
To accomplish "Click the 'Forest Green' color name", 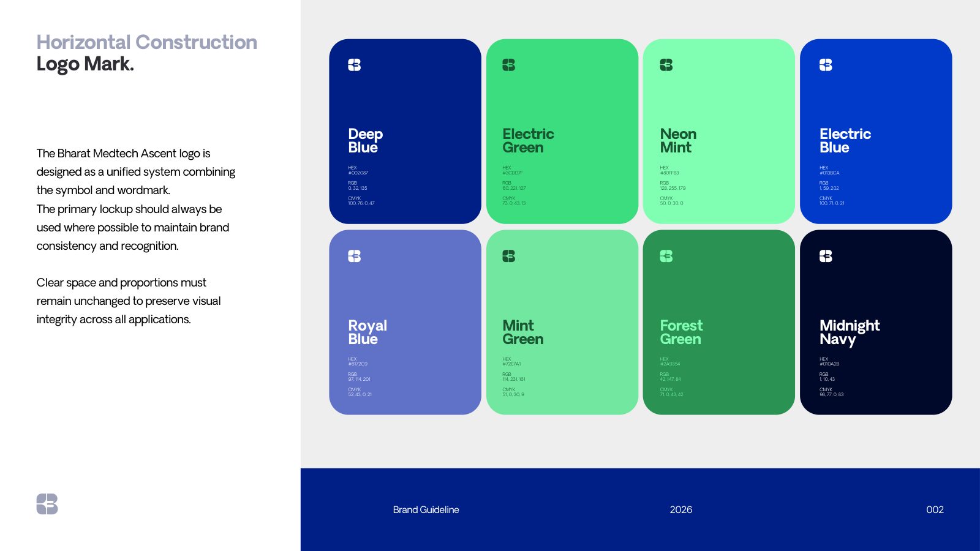I will coord(681,332).
